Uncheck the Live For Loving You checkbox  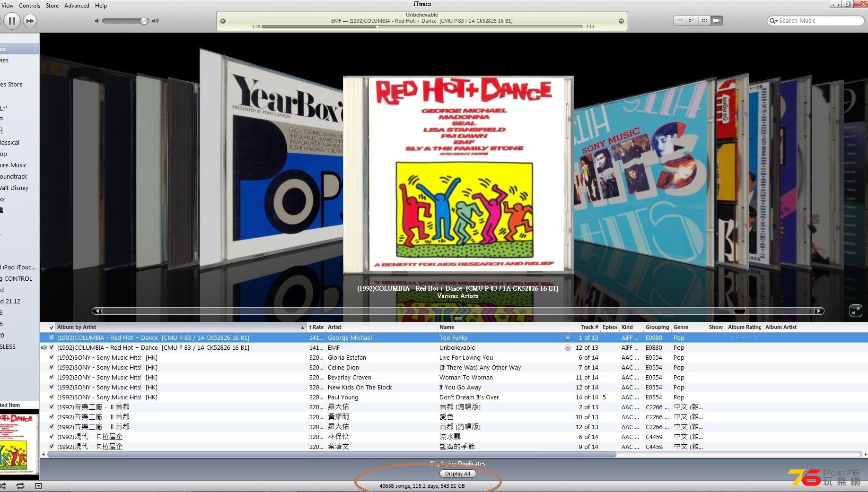click(52, 357)
